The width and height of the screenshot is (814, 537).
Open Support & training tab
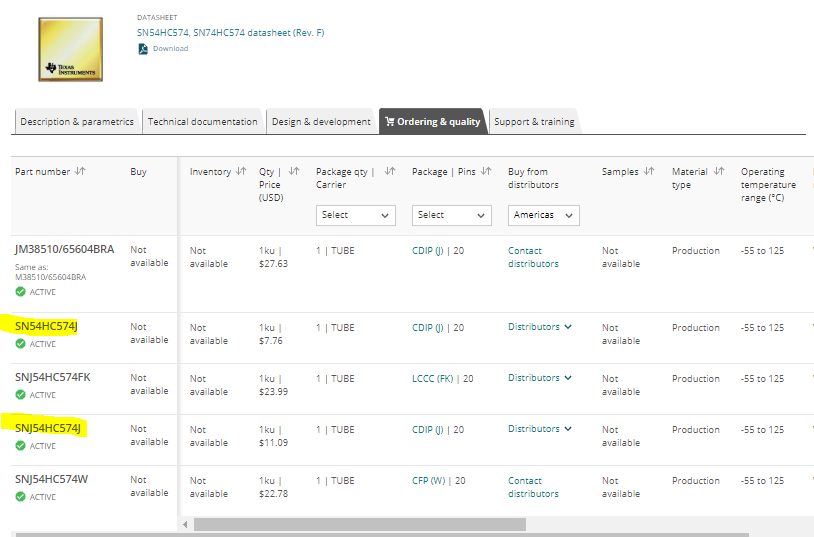[534, 122]
